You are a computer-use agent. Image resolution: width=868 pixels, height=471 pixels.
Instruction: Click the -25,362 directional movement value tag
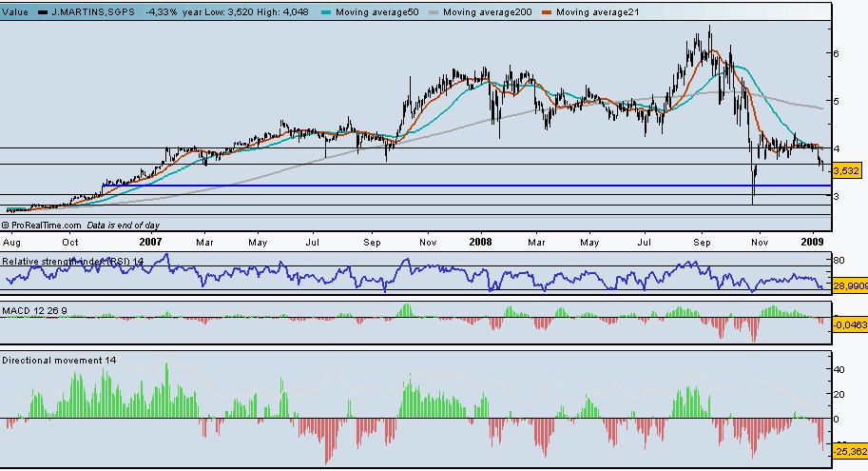click(850, 452)
